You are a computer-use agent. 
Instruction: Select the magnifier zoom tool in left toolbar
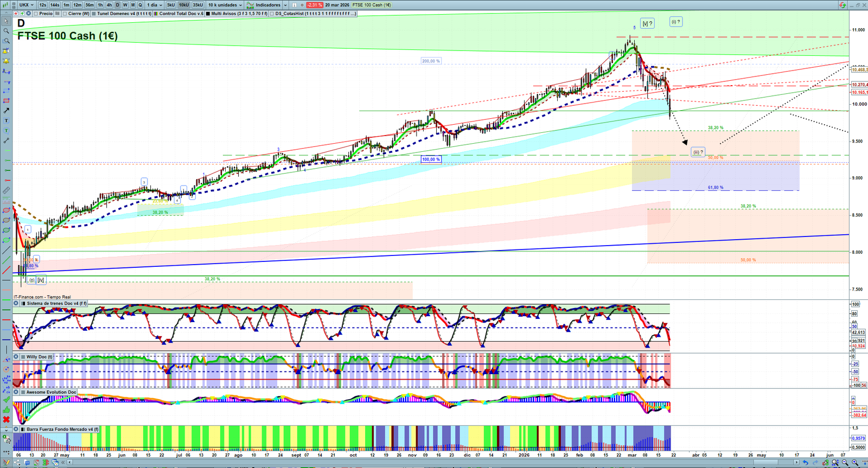6,31
